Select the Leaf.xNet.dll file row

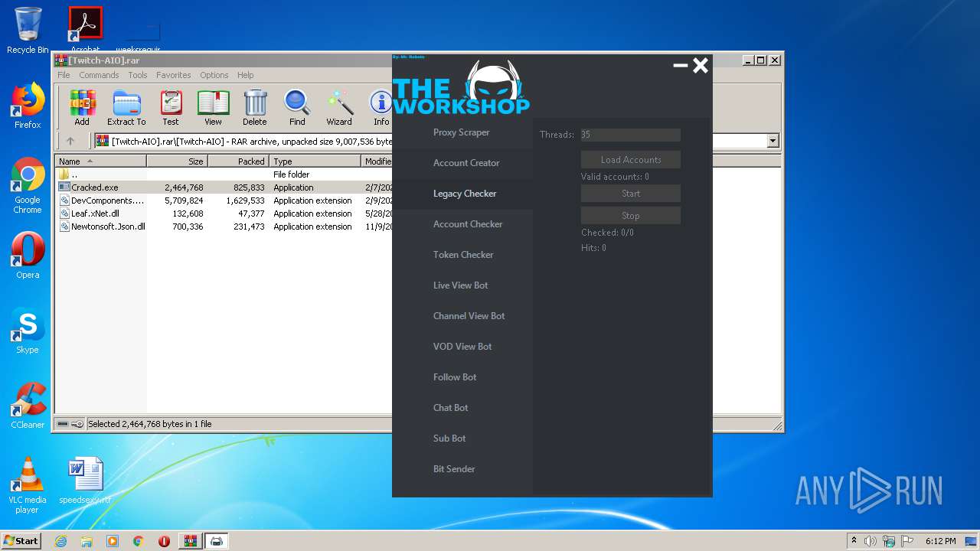[224, 214]
